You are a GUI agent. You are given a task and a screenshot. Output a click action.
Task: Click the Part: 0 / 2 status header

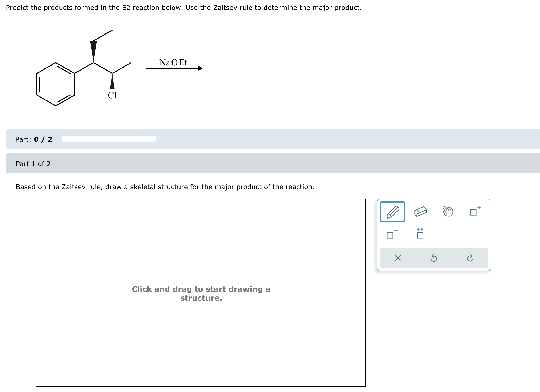point(34,139)
